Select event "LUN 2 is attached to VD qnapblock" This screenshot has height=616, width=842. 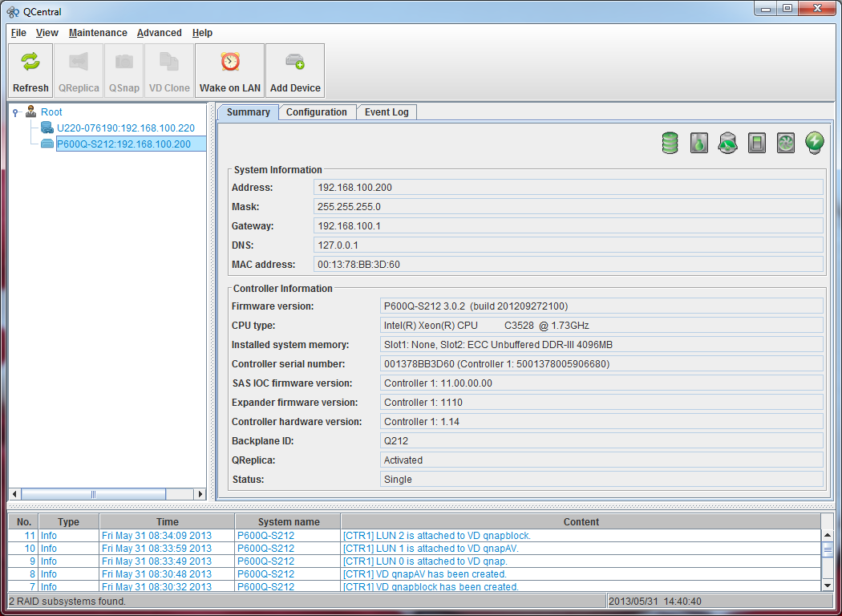tap(415, 536)
